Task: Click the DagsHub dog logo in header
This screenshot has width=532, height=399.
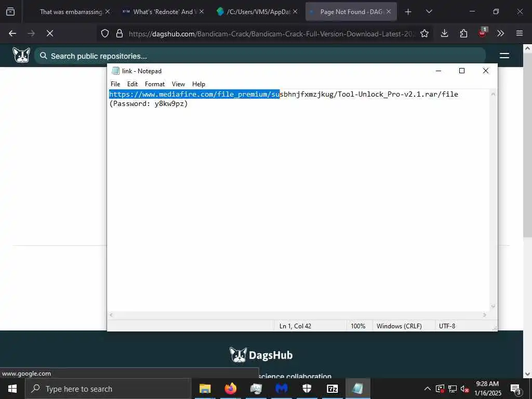Action: pos(21,55)
